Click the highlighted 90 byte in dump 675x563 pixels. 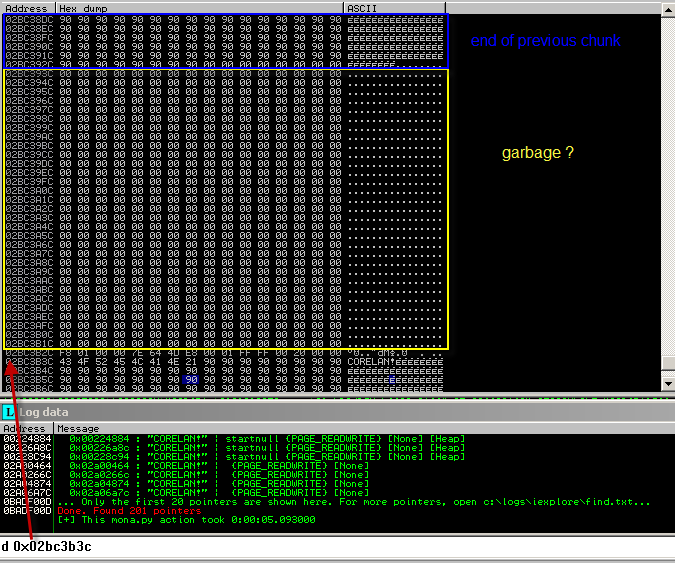[x=191, y=380]
